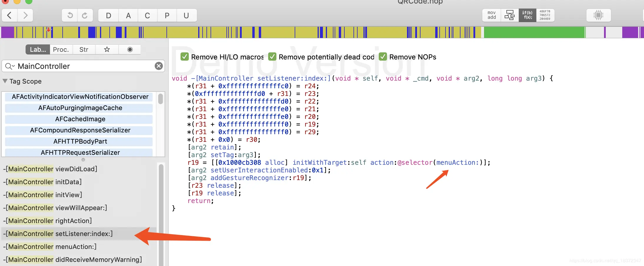Select AFActivityIndicatorViewNotificationObserver tag
This screenshot has width=644, height=266.
(x=79, y=97)
